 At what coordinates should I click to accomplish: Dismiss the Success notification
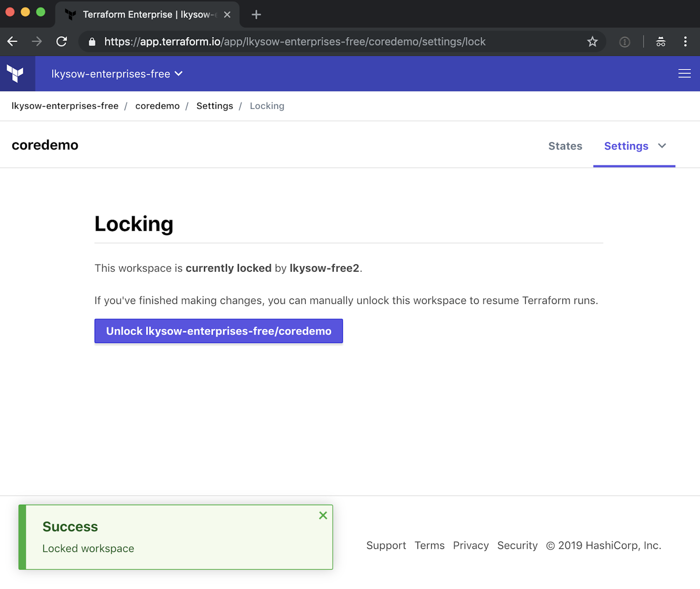323,515
